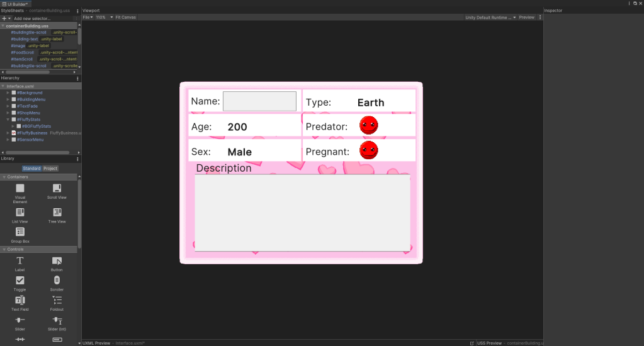644x346 pixels.
Task: Select the Slider (Int) control icon
Action: pyautogui.click(x=57, y=320)
